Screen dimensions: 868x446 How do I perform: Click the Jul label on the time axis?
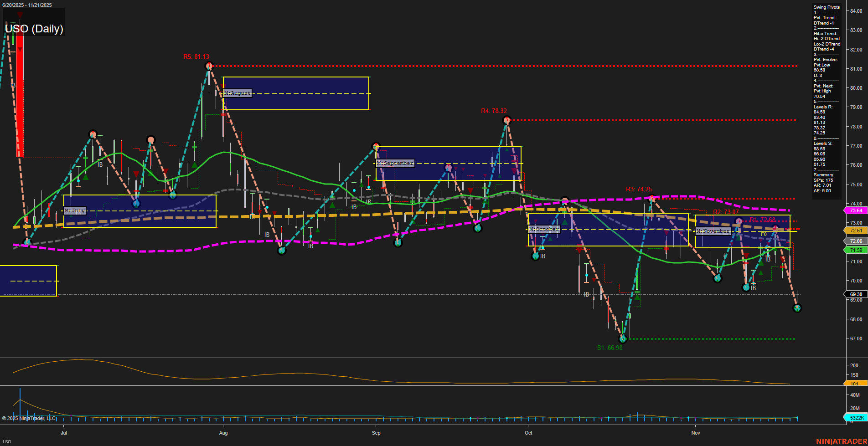point(64,433)
